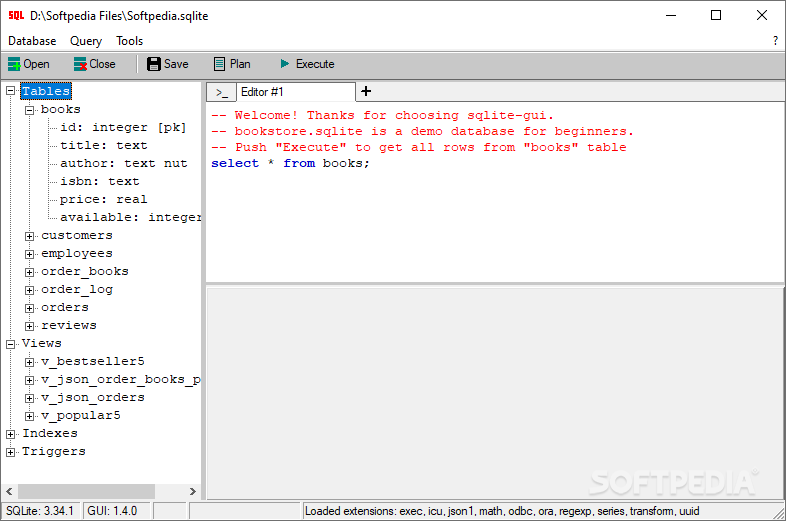Click the Plan query icon
786x521 pixels.
[220, 64]
